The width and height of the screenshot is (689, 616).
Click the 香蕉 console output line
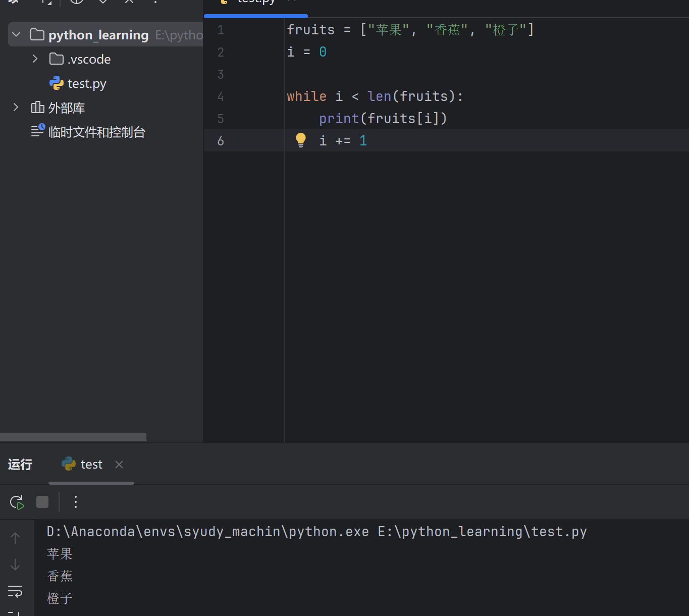(x=60, y=576)
